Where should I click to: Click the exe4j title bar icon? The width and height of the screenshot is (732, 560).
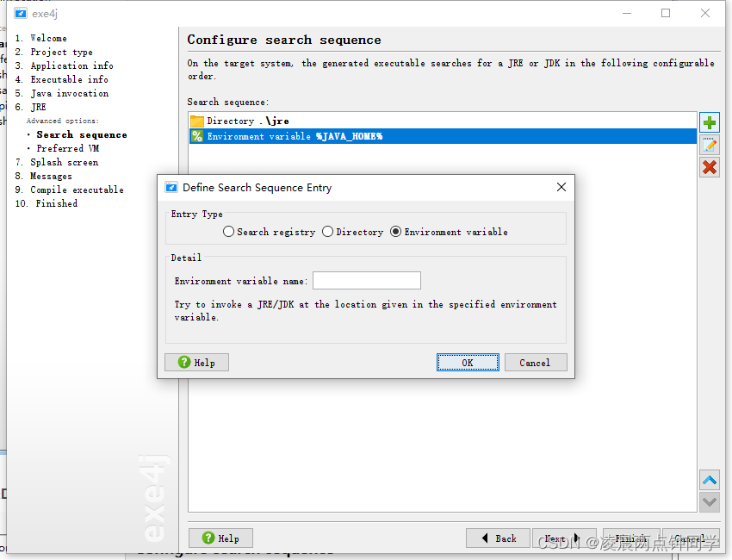(x=20, y=13)
